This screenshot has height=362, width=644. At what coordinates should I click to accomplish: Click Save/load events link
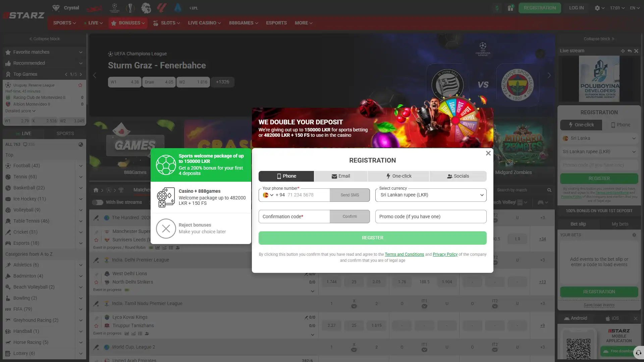(599, 305)
